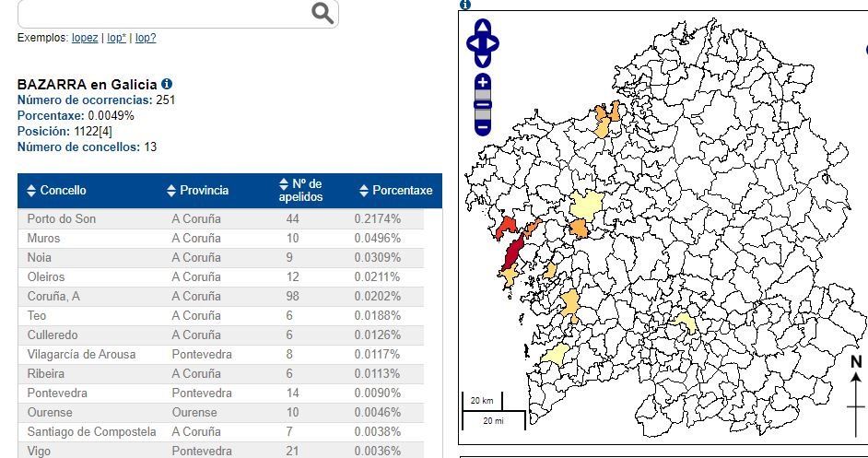Screen dimensions: 868x458
Task: Click the 'Posición' label
Action: tap(43, 131)
